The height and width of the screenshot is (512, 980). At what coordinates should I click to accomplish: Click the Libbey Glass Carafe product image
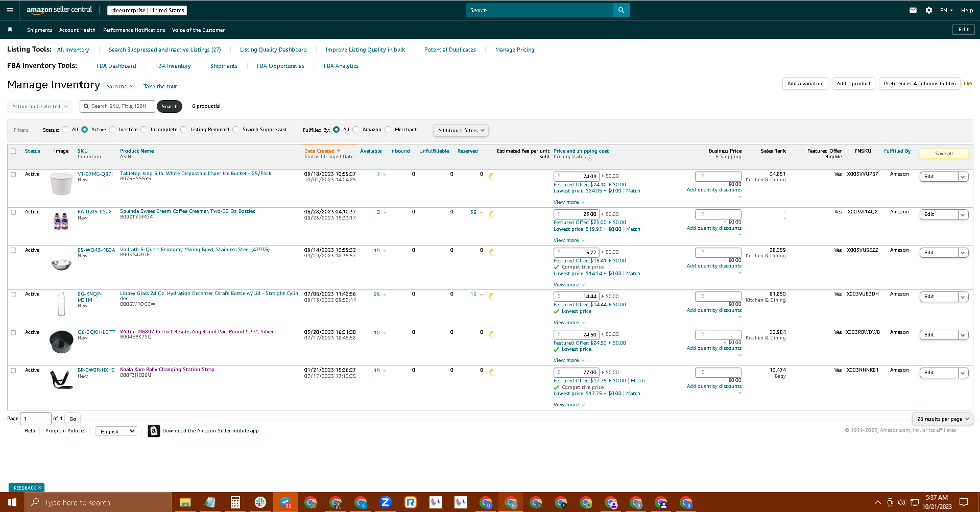(61, 303)
